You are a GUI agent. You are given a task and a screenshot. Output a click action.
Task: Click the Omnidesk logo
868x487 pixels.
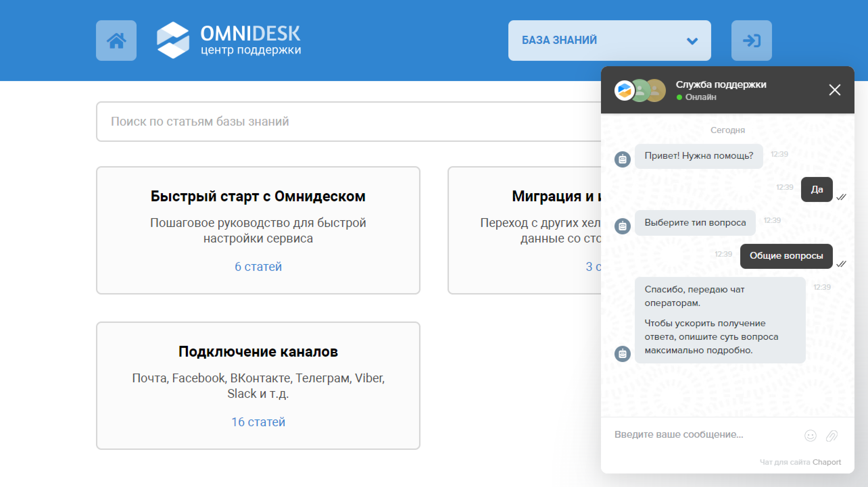click(228, 41)
